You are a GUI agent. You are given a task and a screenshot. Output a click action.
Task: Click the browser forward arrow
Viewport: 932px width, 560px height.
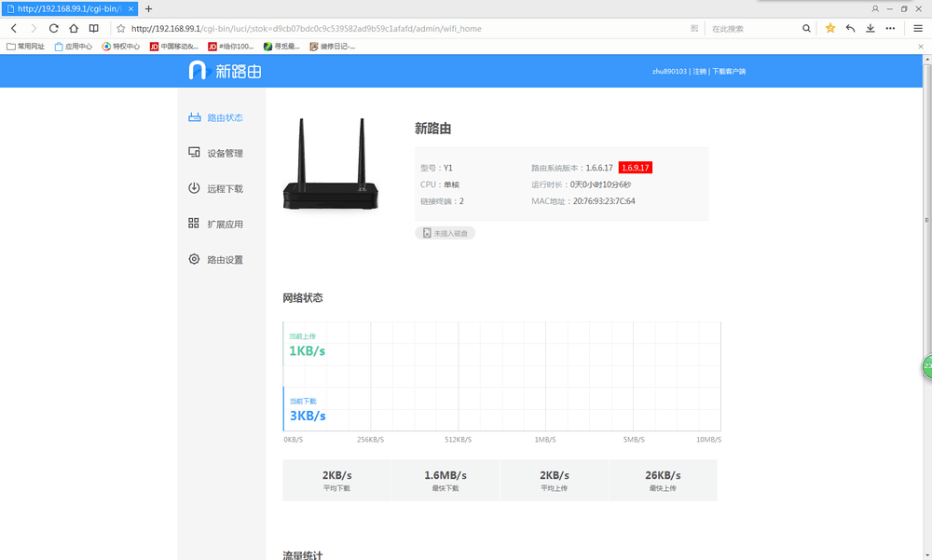pyautogui.click(x=34, y=28)
